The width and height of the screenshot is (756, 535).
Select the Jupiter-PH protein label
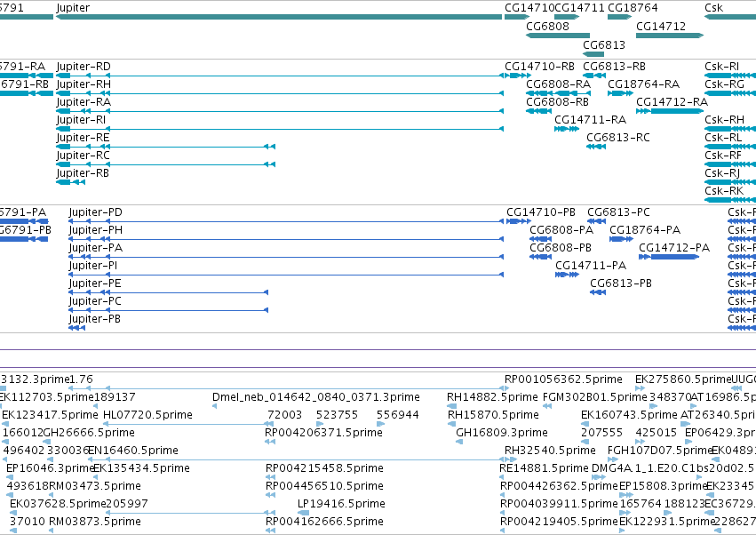pyautogui.click(x=95, y=230)
